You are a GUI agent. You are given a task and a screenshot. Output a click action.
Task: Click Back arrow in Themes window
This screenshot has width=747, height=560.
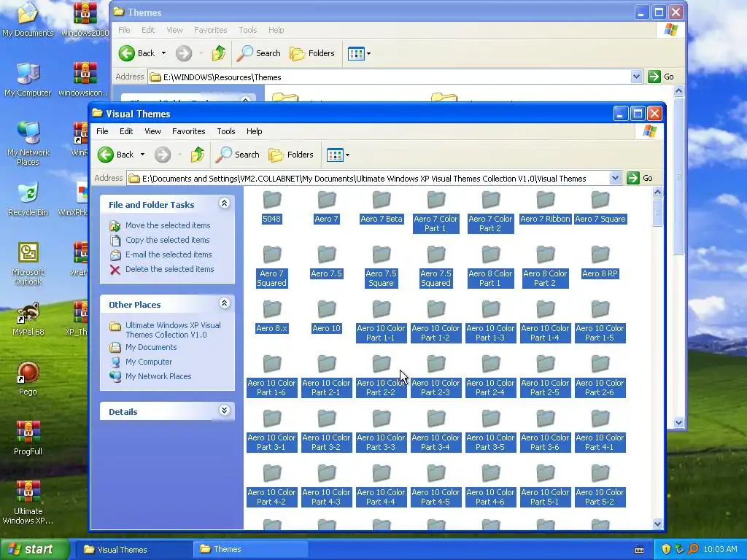[x=127, y=53]
